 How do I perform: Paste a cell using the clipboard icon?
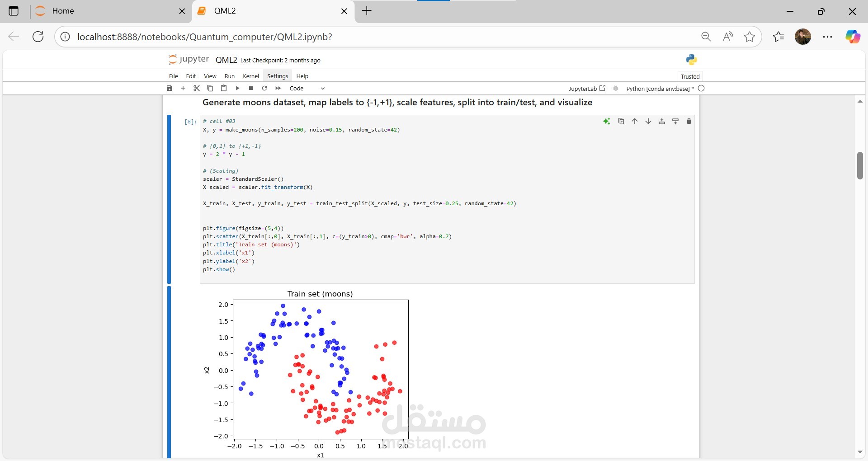tap(224, 88)
